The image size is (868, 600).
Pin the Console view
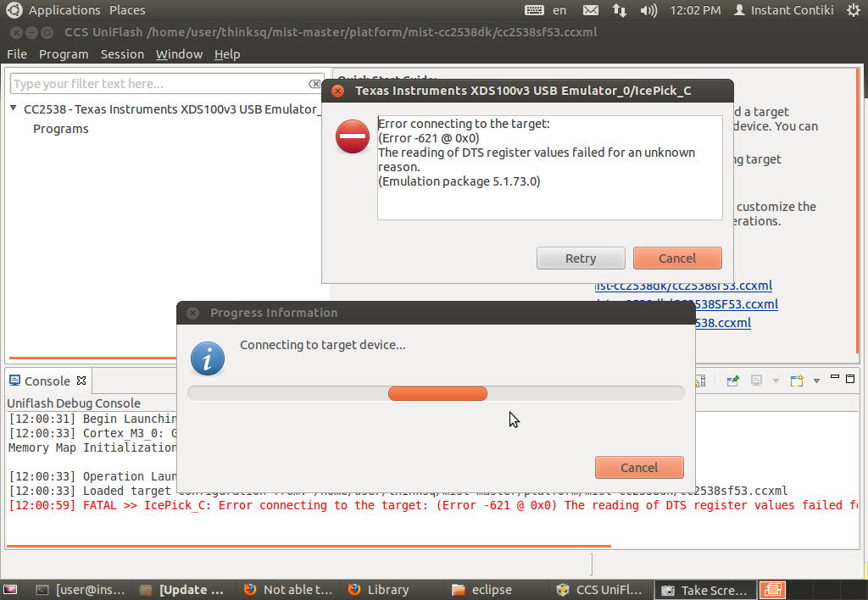pos(733,381)
